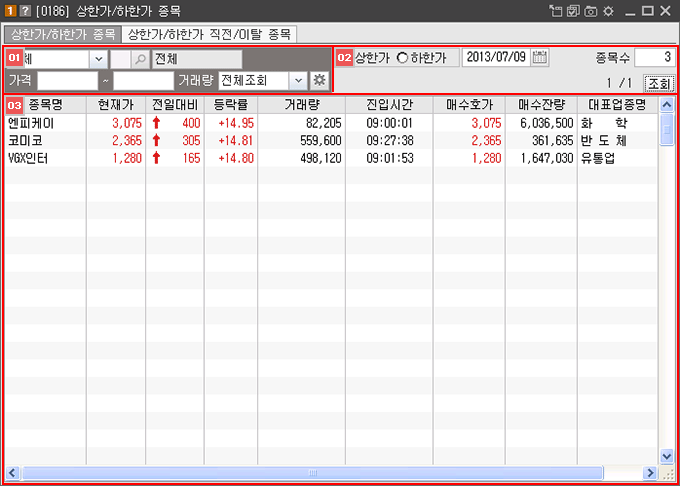
Task: Click the 종목수 count field
Action: [x=654, y=57]
